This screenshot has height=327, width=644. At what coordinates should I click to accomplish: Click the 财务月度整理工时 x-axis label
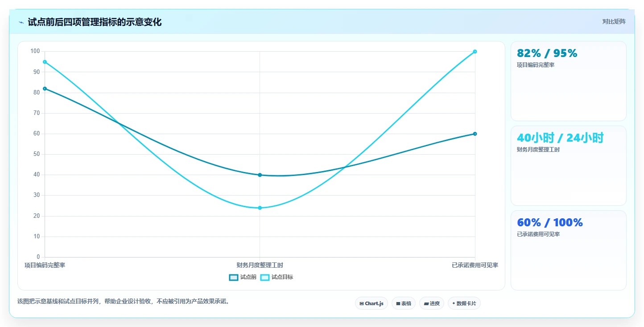point(260,265)
